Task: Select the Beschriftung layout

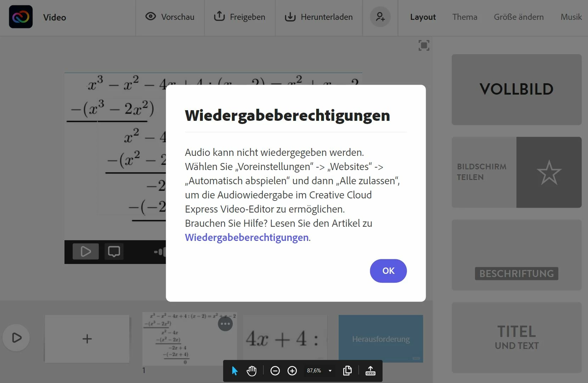Action: 516,255
